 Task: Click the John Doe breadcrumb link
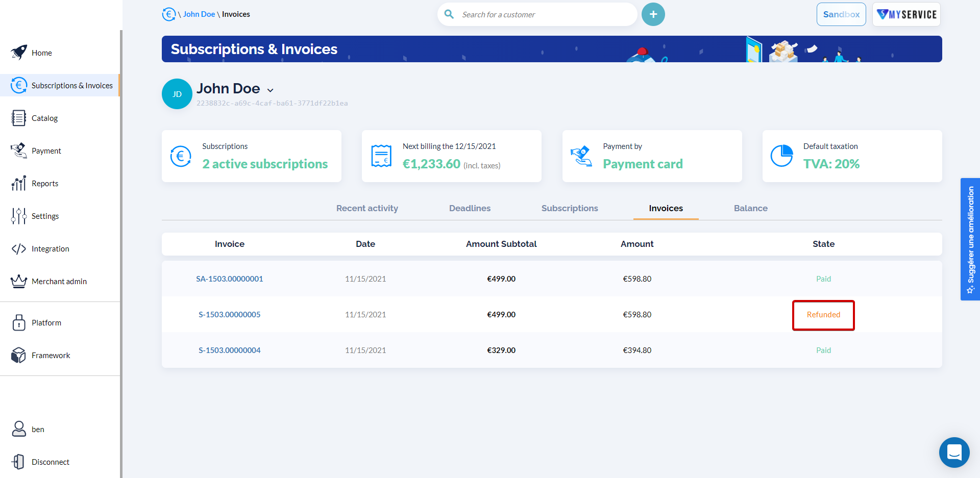pyautogui.click(x=199, y=14)
